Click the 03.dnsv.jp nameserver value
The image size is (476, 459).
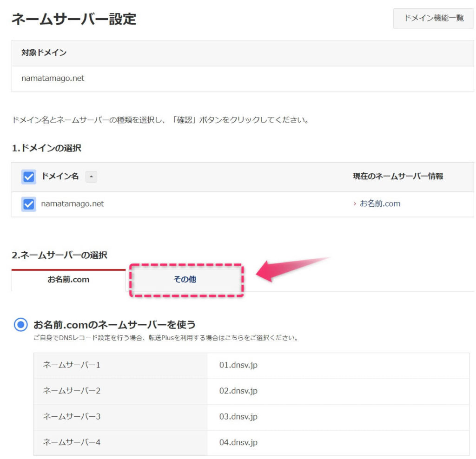coord(238,417)
